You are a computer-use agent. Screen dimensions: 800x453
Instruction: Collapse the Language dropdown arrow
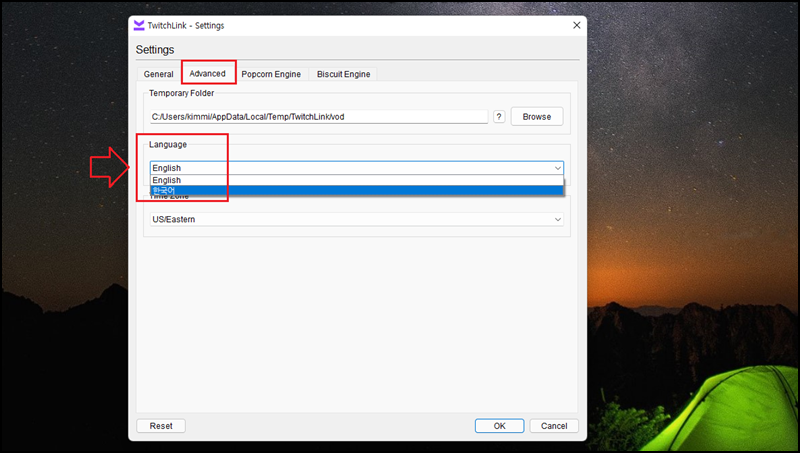coord(557,168)
